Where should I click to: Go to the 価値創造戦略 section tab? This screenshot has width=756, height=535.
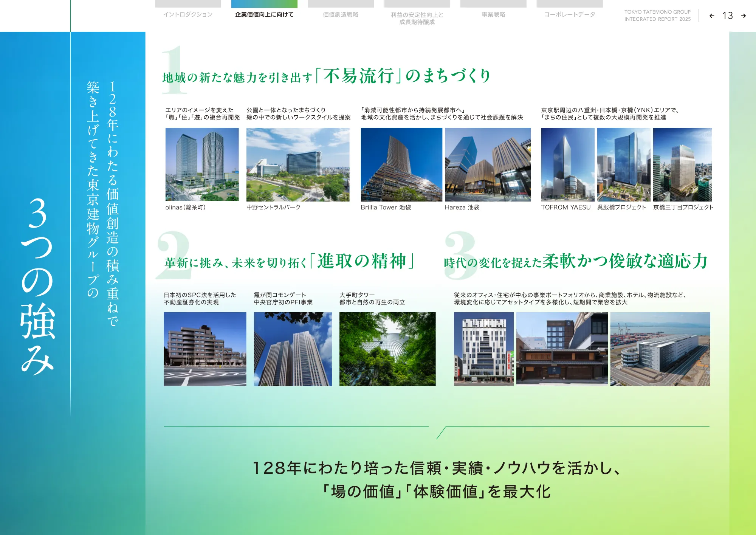point(341,14)
